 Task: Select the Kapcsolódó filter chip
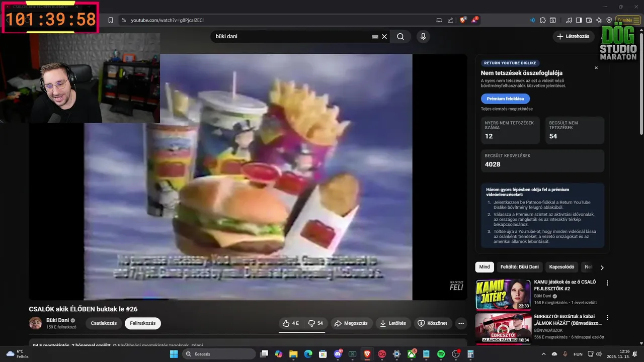[561, 267]
